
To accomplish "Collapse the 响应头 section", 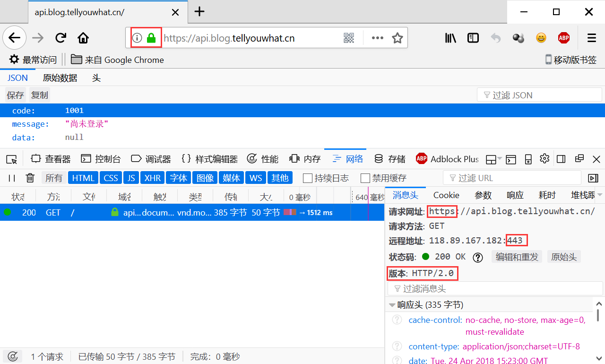I will (392, 305).
